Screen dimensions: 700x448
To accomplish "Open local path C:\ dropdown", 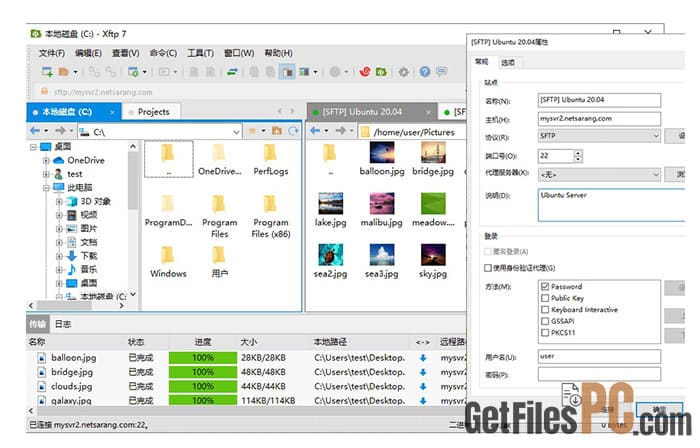I will (237, 132).
